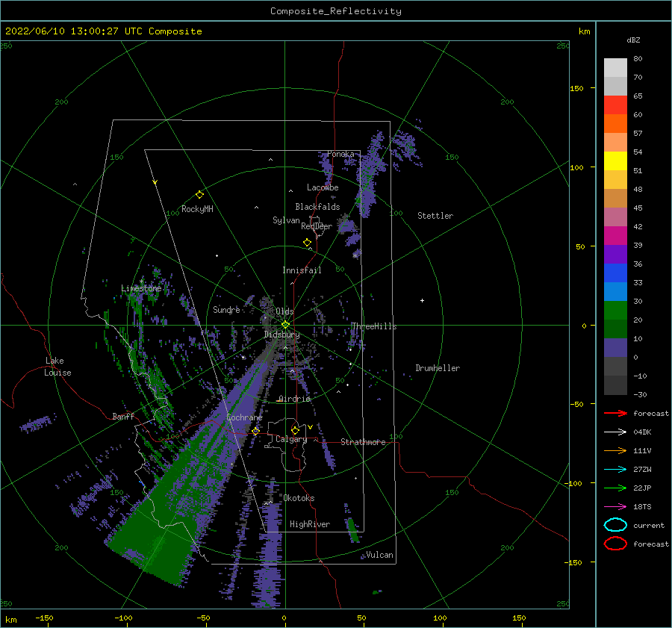672x628 pixels.
Task: Click the Banff label
Action: [x=123, y=416]
